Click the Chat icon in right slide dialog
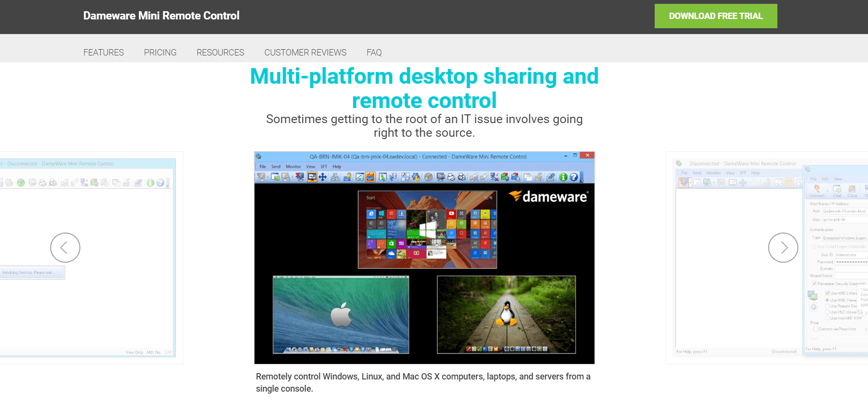 [x=837, y=191]
